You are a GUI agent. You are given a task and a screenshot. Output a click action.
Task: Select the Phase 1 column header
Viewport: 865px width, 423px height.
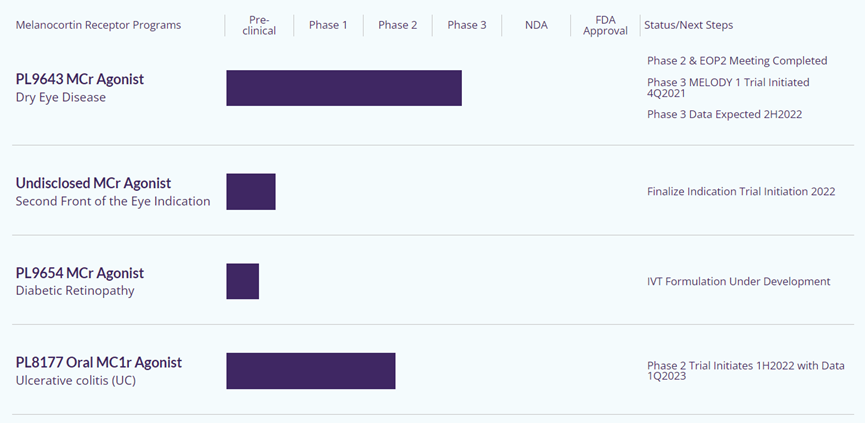[328, 25]
